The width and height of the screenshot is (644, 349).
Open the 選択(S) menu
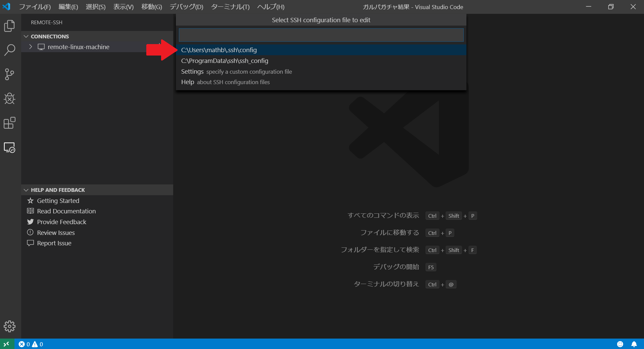coord(96,7)
